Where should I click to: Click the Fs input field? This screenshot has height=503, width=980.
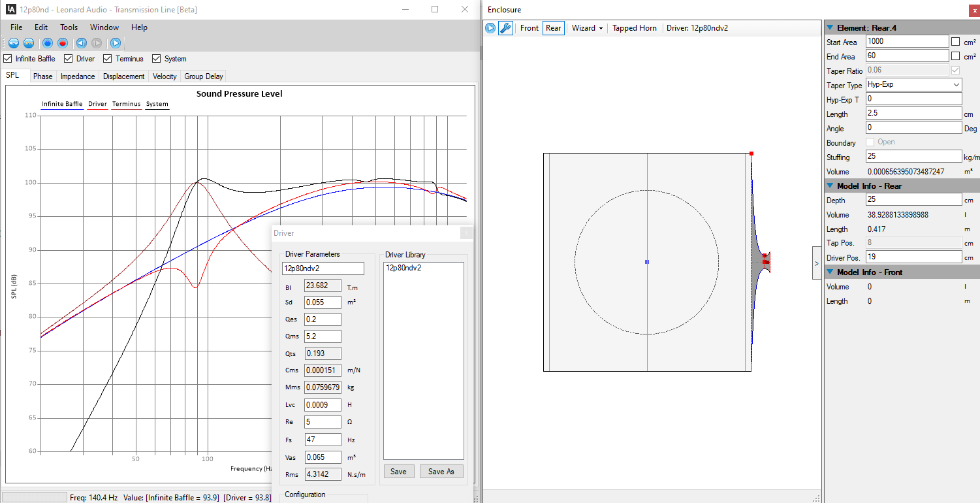coord(323,440)
